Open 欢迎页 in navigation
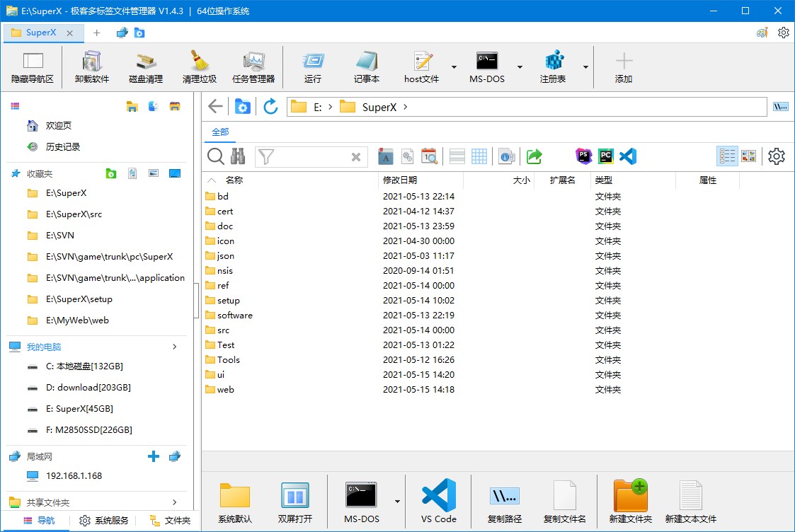Screen dimensions: 795x532 coord(58,126)
